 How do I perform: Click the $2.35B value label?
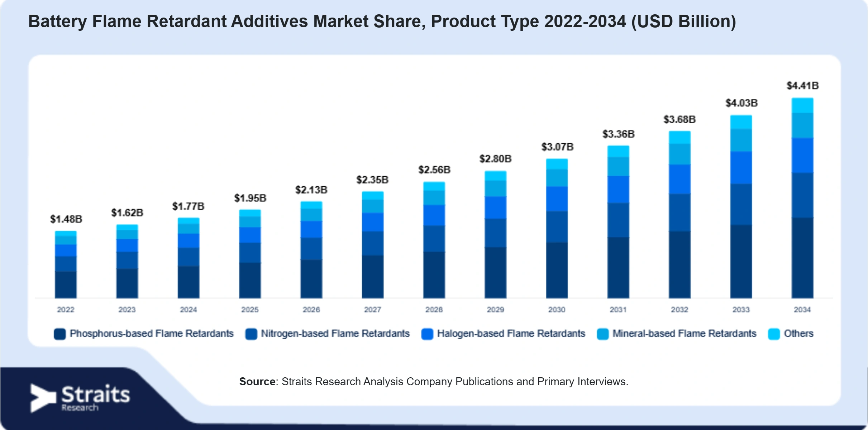(x=373, y=180)
